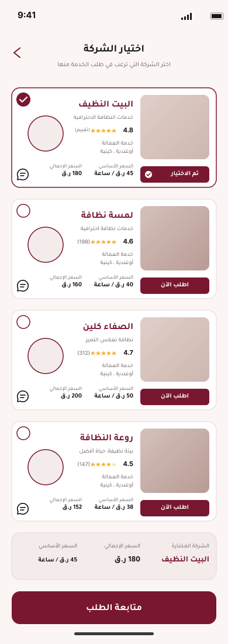This screenshot has width=228, height=644.
Task: Click the تم الاختيار button
Action: click(175, 174)
